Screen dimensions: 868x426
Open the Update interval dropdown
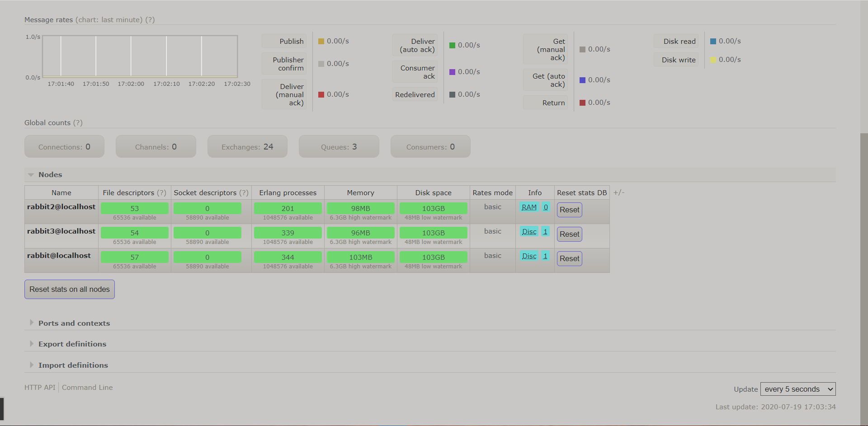(798, 389)
